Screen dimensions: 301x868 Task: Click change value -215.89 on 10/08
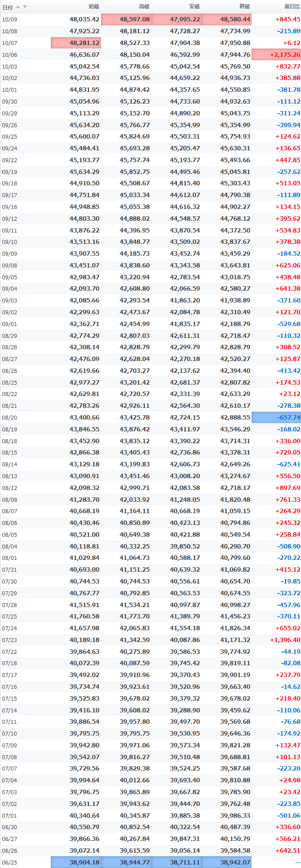pos(289,31)
